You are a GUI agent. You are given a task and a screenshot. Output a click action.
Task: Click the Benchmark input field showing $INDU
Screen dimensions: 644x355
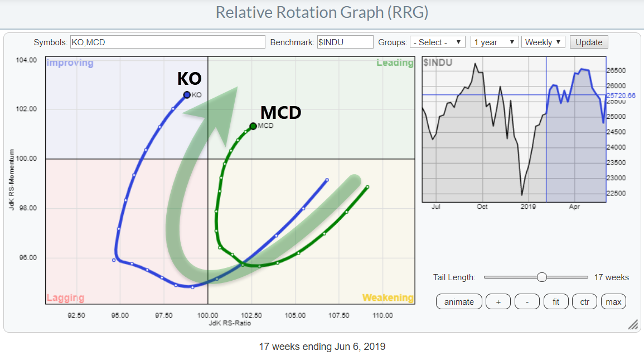(345, 42)
